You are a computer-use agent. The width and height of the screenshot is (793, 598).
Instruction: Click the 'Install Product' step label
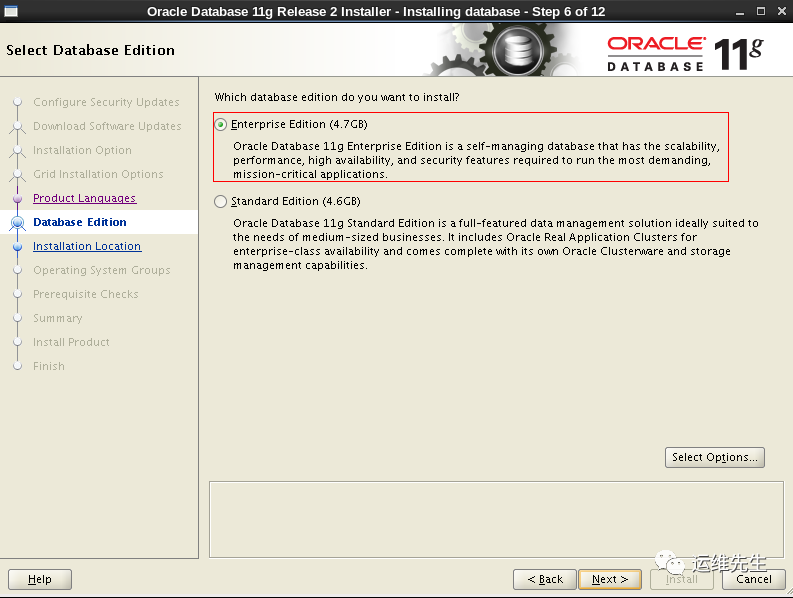(71, 342)
